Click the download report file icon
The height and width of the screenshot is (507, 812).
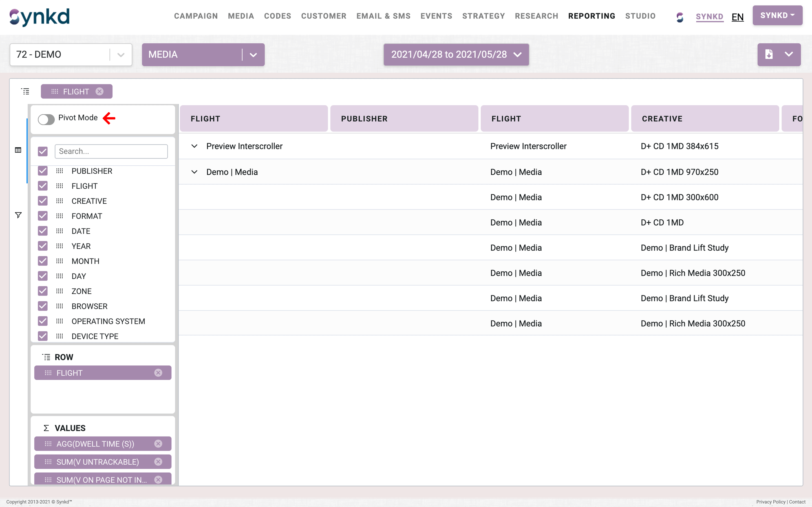[x=769, y=54]
